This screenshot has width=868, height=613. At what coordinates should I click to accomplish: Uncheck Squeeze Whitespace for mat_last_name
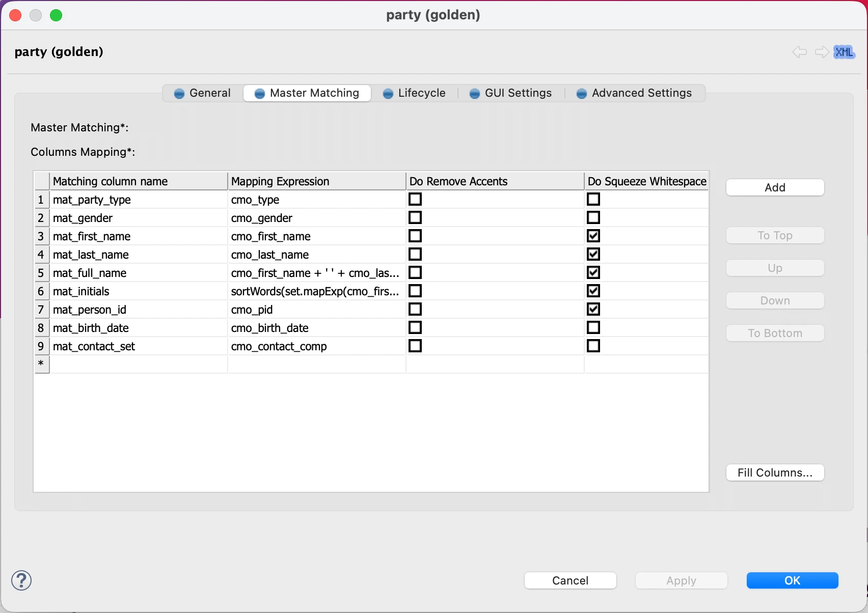pos(594,254)
